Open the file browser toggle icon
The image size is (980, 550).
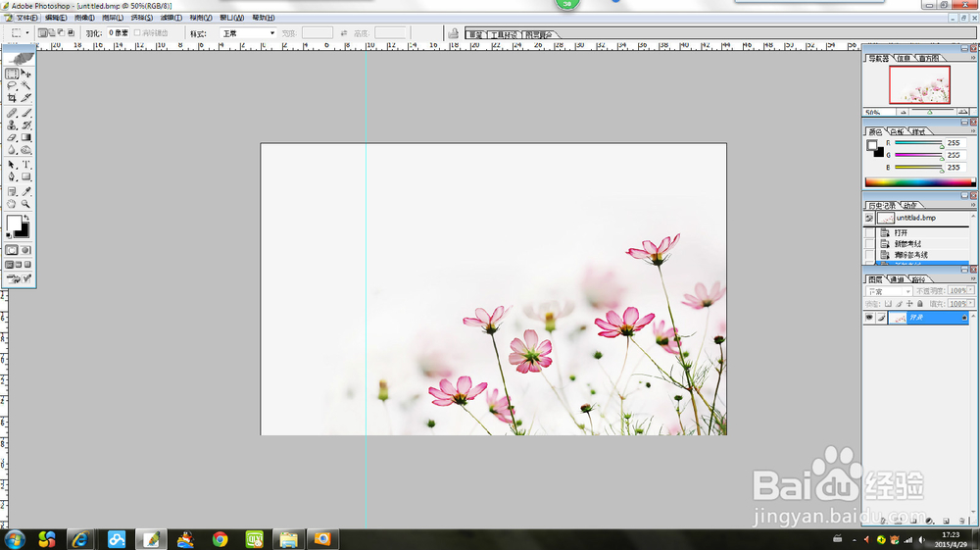pos(453,33)
